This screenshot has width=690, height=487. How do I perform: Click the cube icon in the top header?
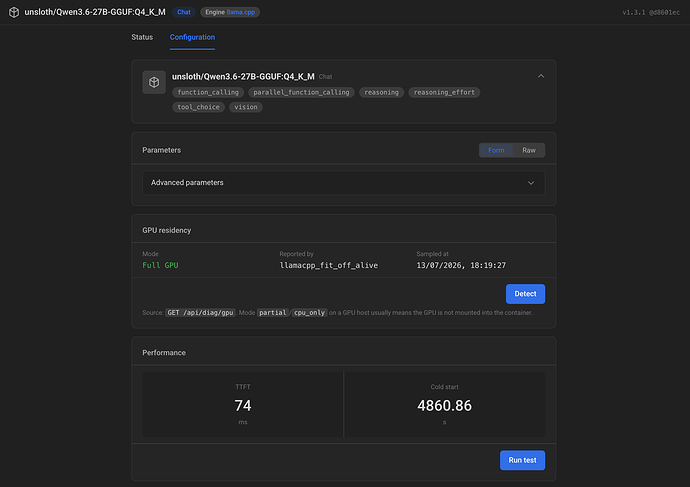pyautogui.click(x=14, y=12)
